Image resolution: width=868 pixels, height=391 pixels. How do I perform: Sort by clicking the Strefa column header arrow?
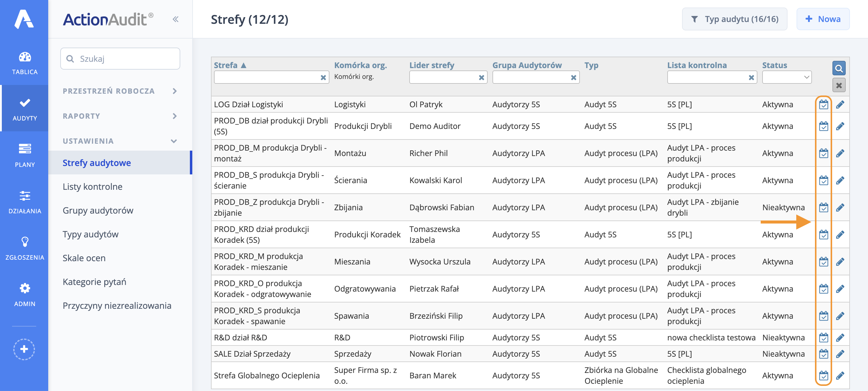[x=243, y=65]
